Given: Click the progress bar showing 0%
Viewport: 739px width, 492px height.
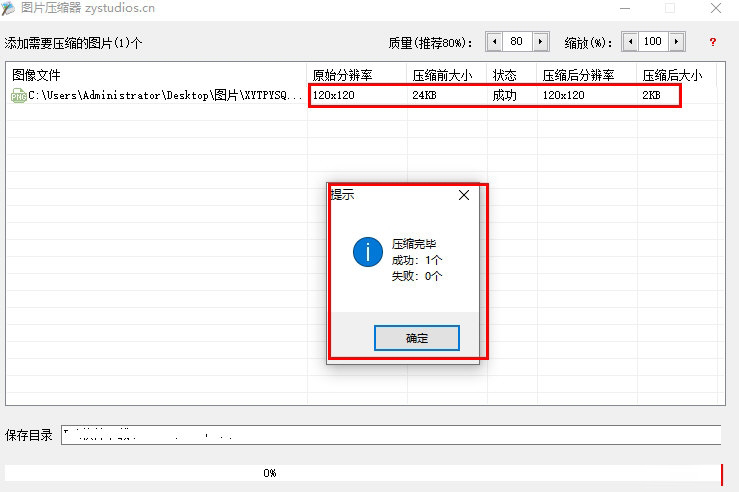Looking at the screenshot, I should (361, 473).
